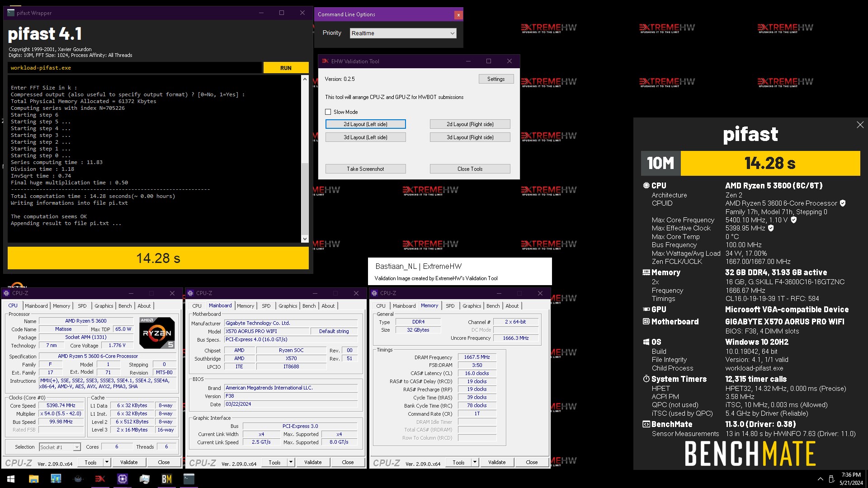Open SPD tab in first CPU-Z window
Screen dimensions: 868x488
point(82,306)
